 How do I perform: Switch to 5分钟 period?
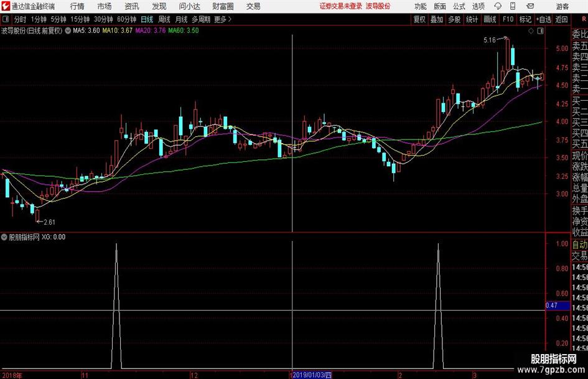[x=58, y=19]
